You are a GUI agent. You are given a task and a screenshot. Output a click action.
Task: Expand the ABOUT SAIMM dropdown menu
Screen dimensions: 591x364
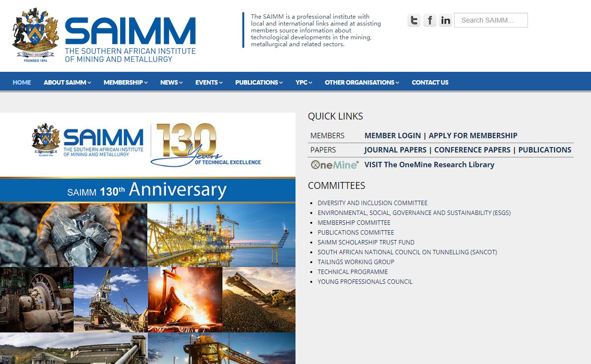[67, 82]
